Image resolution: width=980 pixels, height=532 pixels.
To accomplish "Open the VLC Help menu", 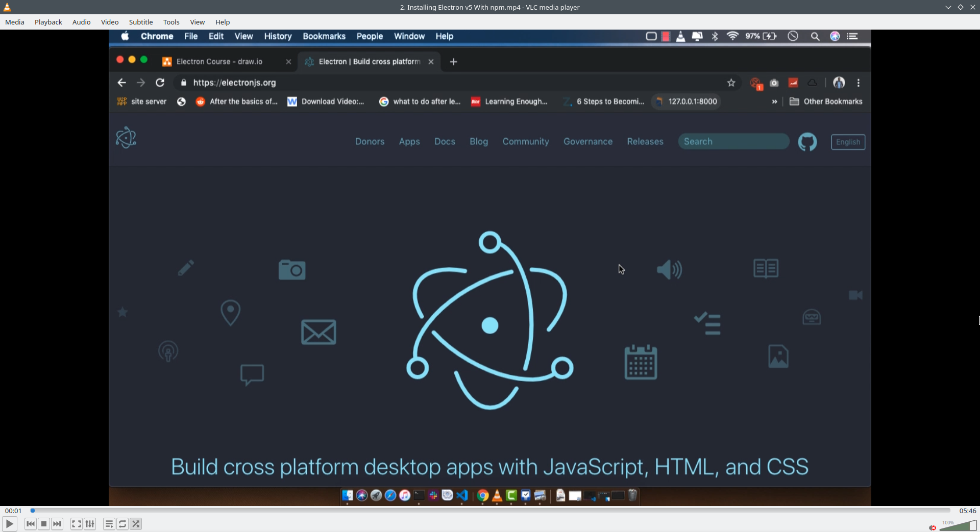I will click(223, 22).
